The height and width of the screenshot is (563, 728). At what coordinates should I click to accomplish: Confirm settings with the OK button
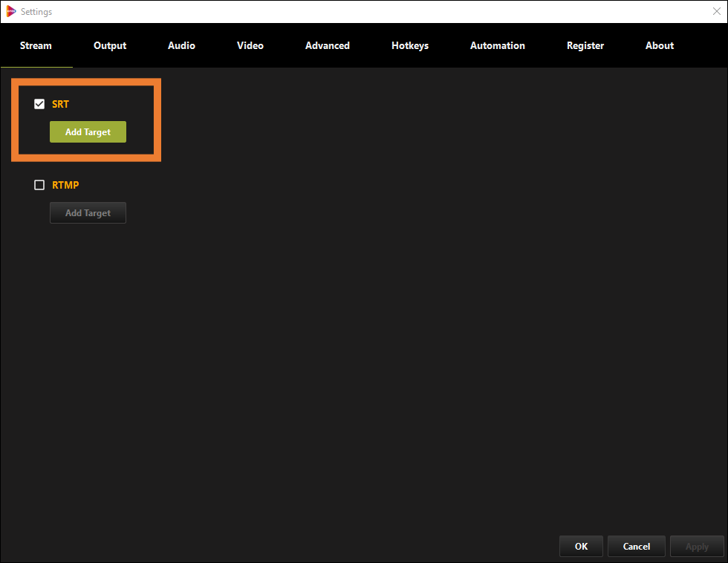[581, 547]
